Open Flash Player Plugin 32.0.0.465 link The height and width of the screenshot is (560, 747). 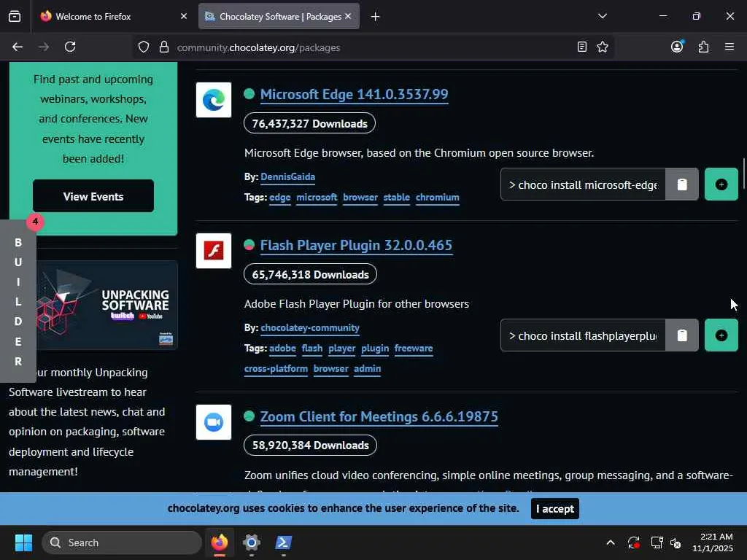pos(356,245)
